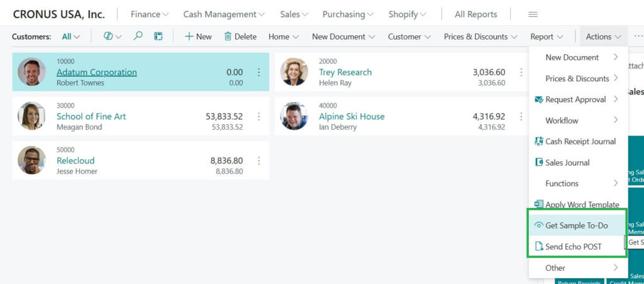Image resolution: width=644 pixels, height=284 pixels.
Task: Click the search magnifier icon in toolbar
Action: pos(138,36)
